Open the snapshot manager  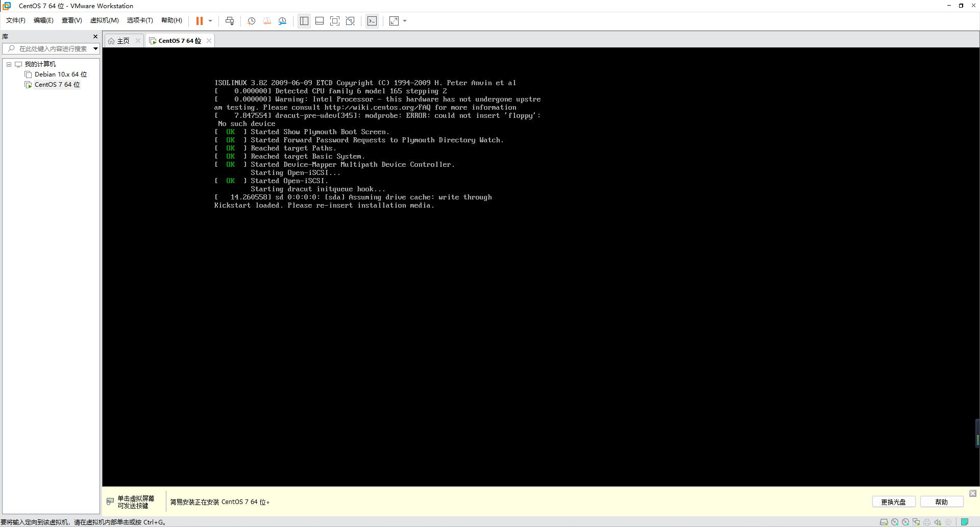pyautogui.click(x=283, y=21)
